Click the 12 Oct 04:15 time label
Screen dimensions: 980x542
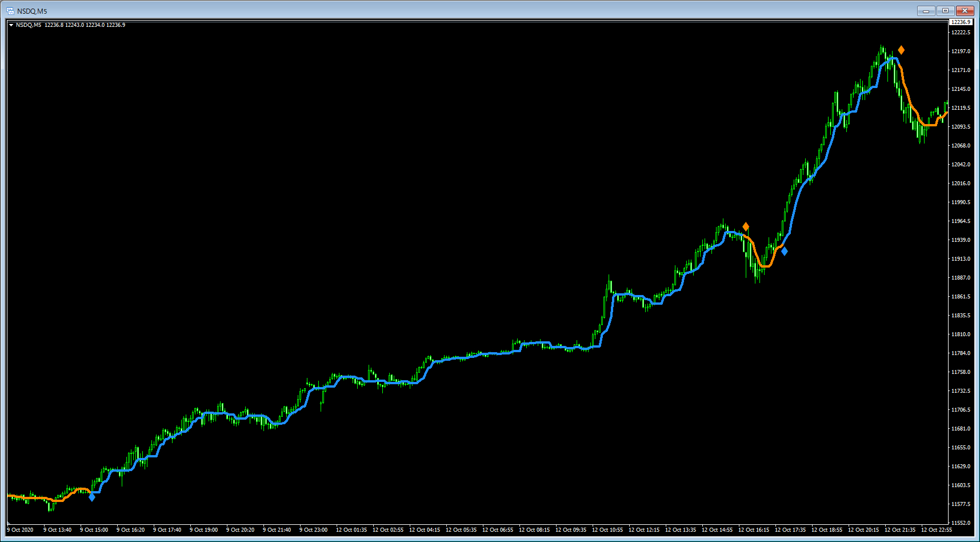tap(425, 530)
